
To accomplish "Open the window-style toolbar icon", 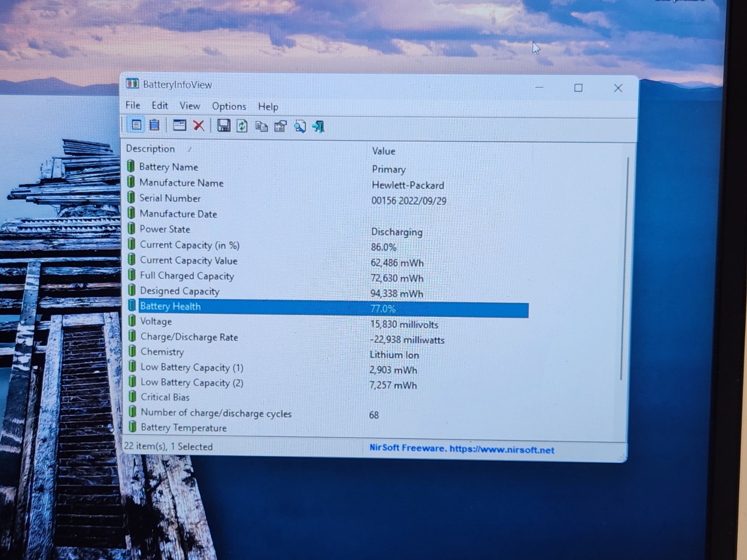I will click(179, 125).
